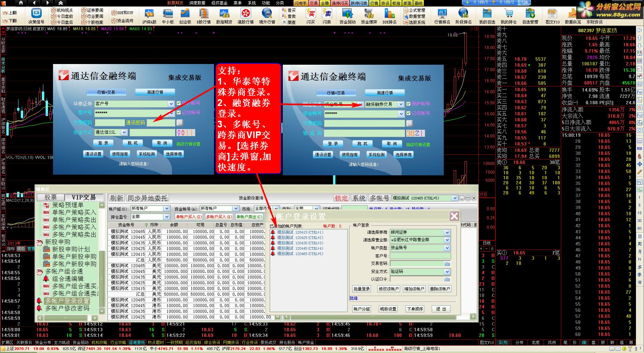Viewport: 644px width, 353px height.
Task: Open the 功能 menu
Action: [266, 3]
